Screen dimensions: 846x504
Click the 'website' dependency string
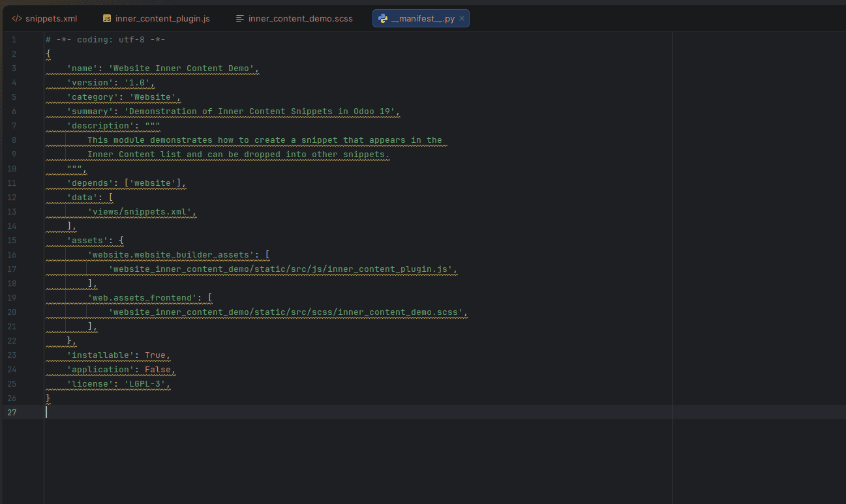(155, 183)
